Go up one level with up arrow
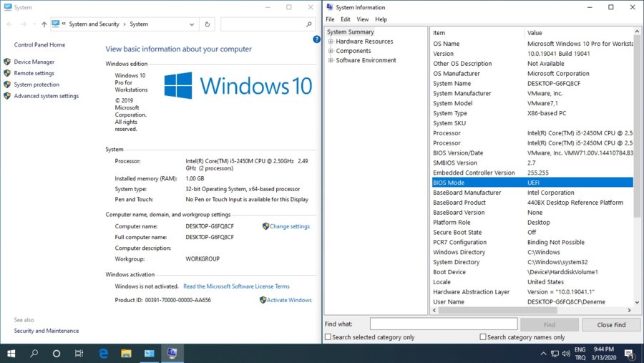This screenshot has height=363, width=644. (44, 24)
